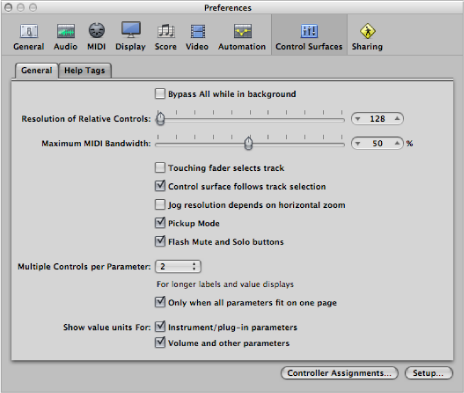Enable Touching fader selects track
Image resolution: width=464 pixels, height=393 pixels.
click(160, 167)
